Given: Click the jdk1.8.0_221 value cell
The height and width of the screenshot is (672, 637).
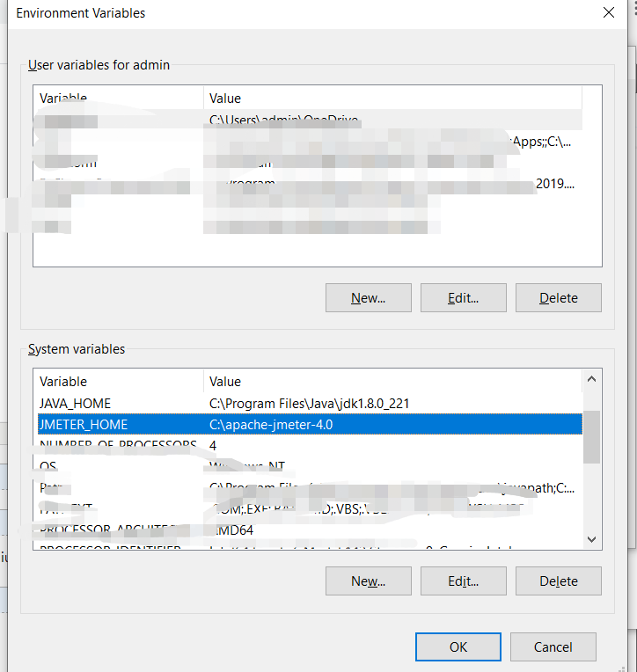Looking at the screenshot, I should coord(309,404).
